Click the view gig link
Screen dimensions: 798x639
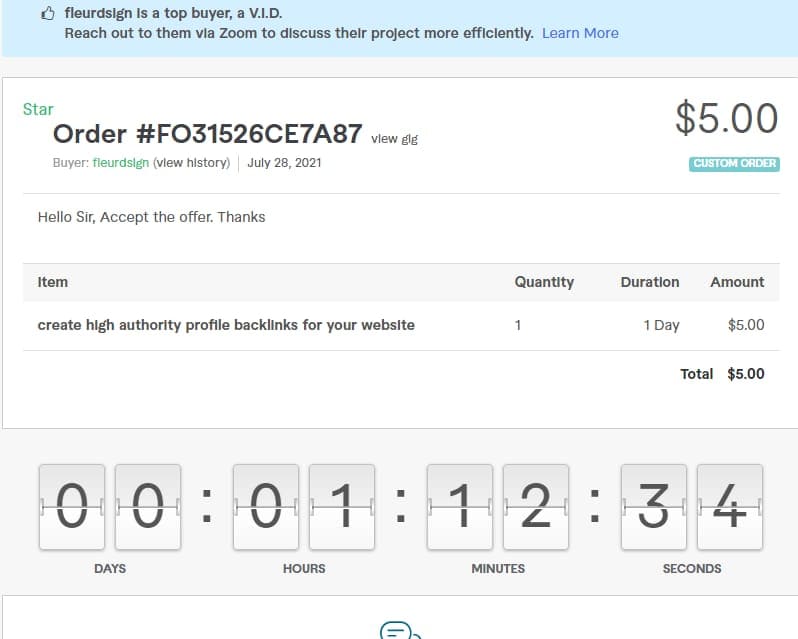click(394, 139)
